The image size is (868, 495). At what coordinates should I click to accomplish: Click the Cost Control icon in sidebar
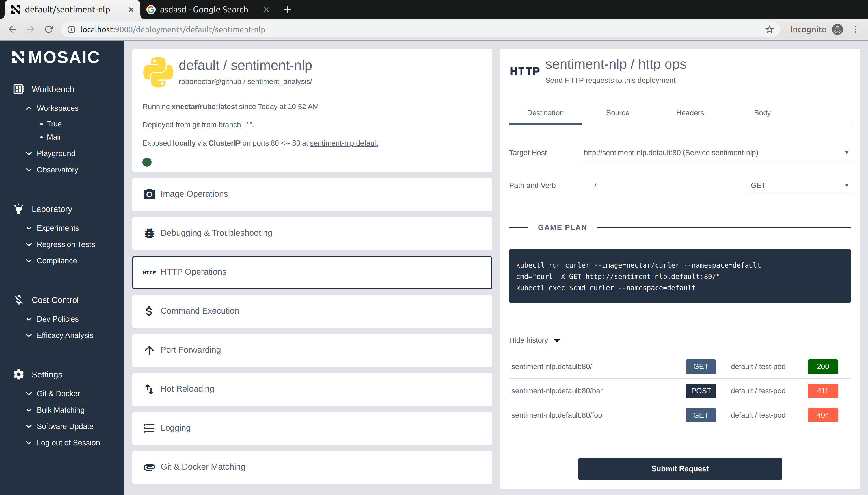pyautogui.click(x=18, y=299)
